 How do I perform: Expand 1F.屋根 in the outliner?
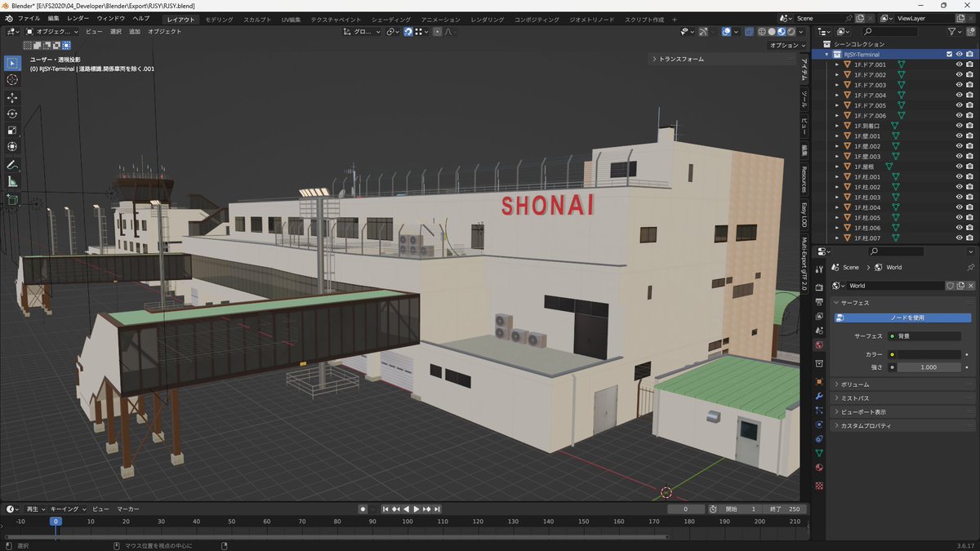(x=836, y=167)
